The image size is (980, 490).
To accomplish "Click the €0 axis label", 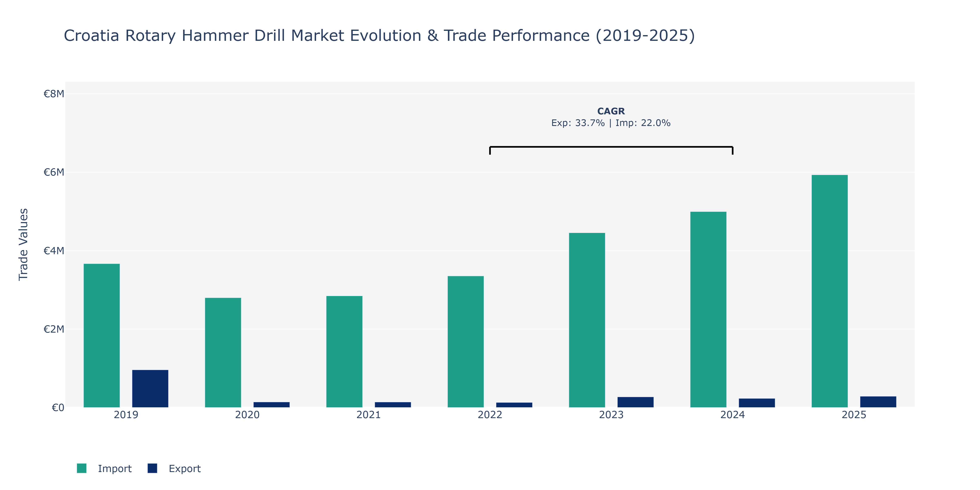I will tap(58, 408).
